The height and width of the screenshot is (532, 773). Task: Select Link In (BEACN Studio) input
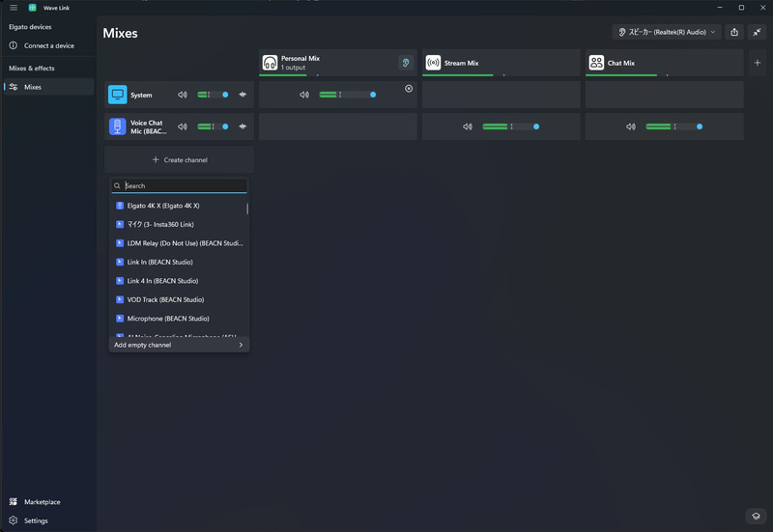pyautogui.click(x=179, y=262)
